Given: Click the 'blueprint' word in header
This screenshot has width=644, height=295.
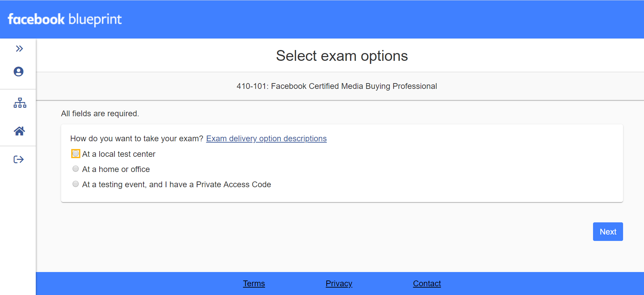Looking at the screenshot, I should (95, 20).
